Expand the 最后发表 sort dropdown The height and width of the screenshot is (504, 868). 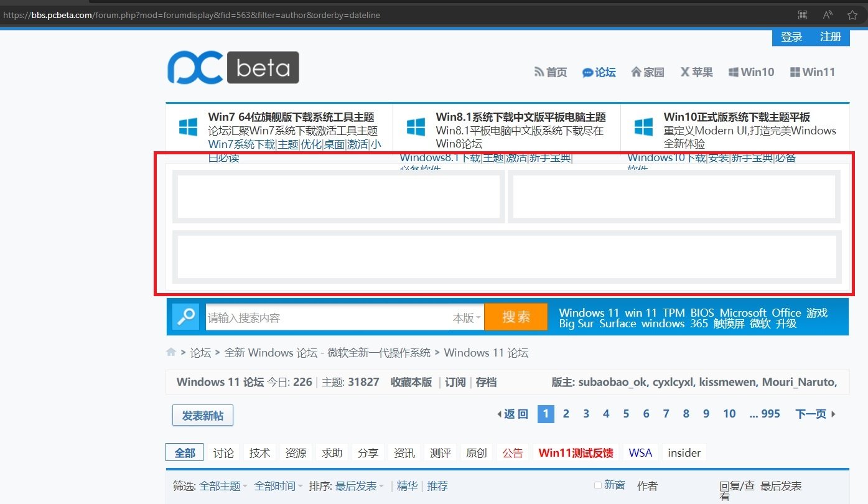pos(359,486)
